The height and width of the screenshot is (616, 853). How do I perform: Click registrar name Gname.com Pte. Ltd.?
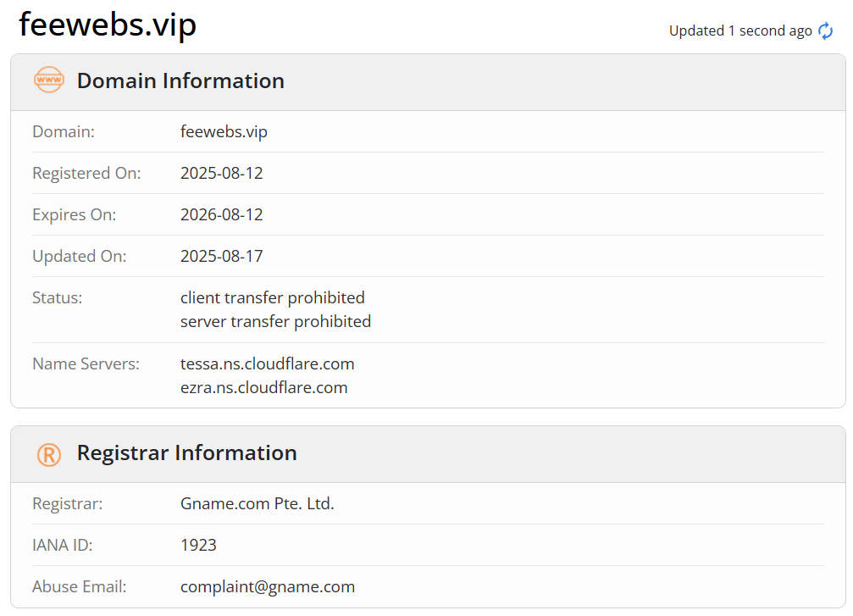point(258,503)
